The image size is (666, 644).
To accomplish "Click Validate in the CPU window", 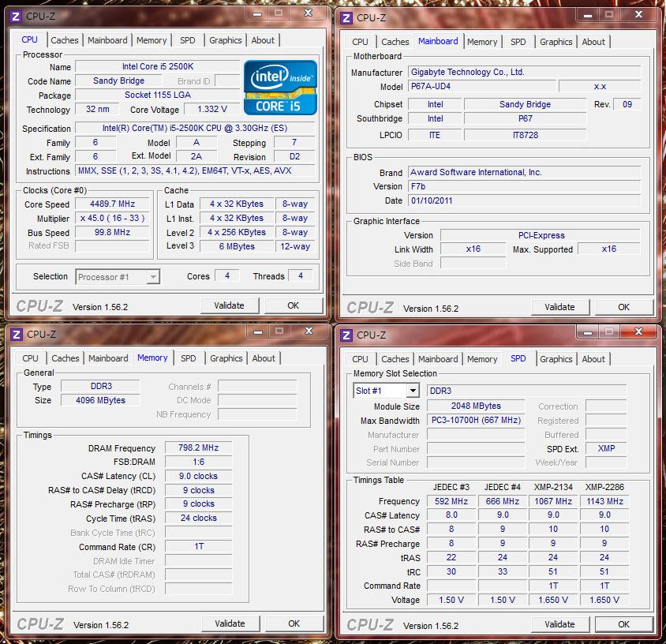I will pos(230,306).
